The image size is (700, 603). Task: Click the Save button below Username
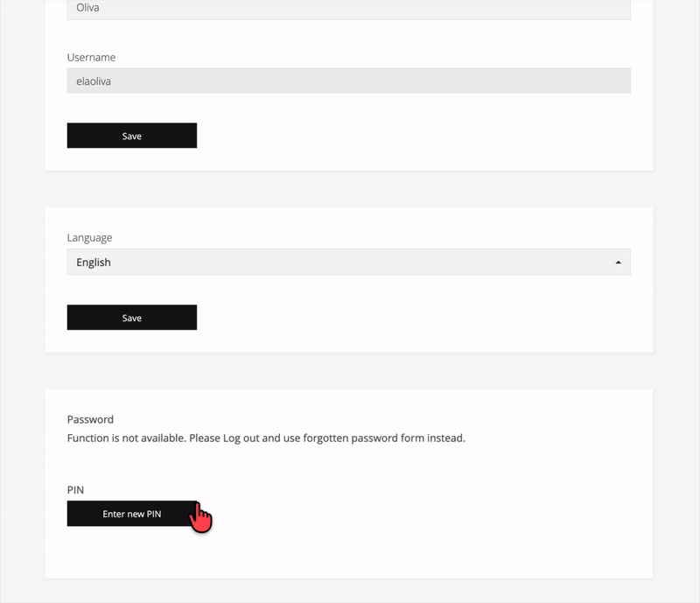[132, 136]
